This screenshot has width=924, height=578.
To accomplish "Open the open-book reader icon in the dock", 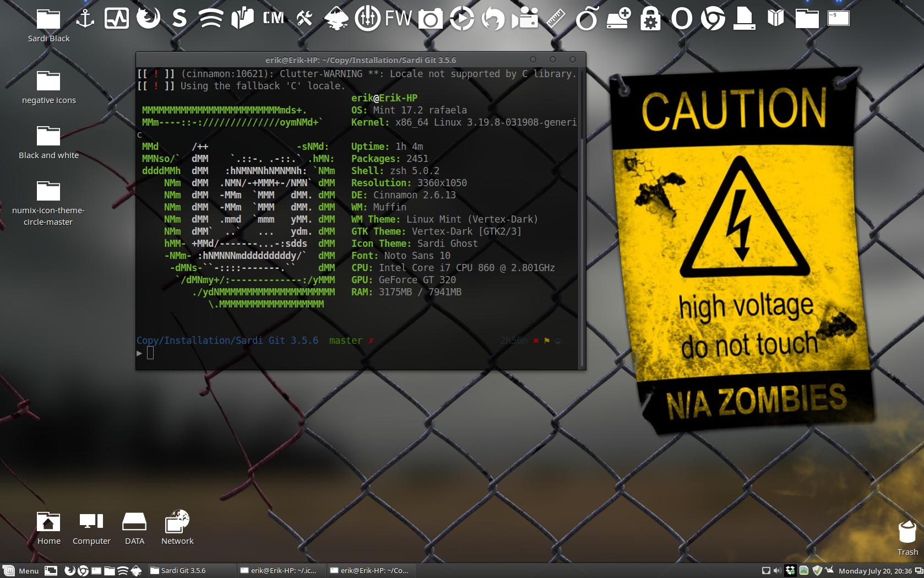I will [775, 19].
